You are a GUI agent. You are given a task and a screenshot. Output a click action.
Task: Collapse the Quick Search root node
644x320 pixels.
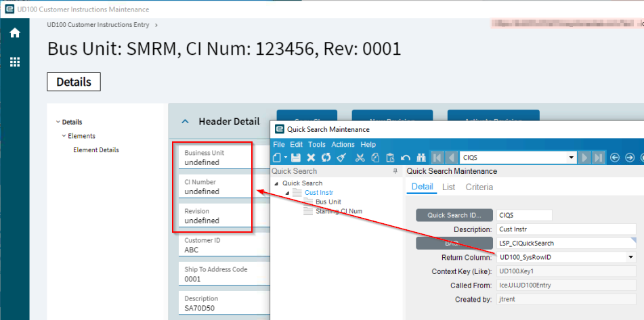[276, 183]
